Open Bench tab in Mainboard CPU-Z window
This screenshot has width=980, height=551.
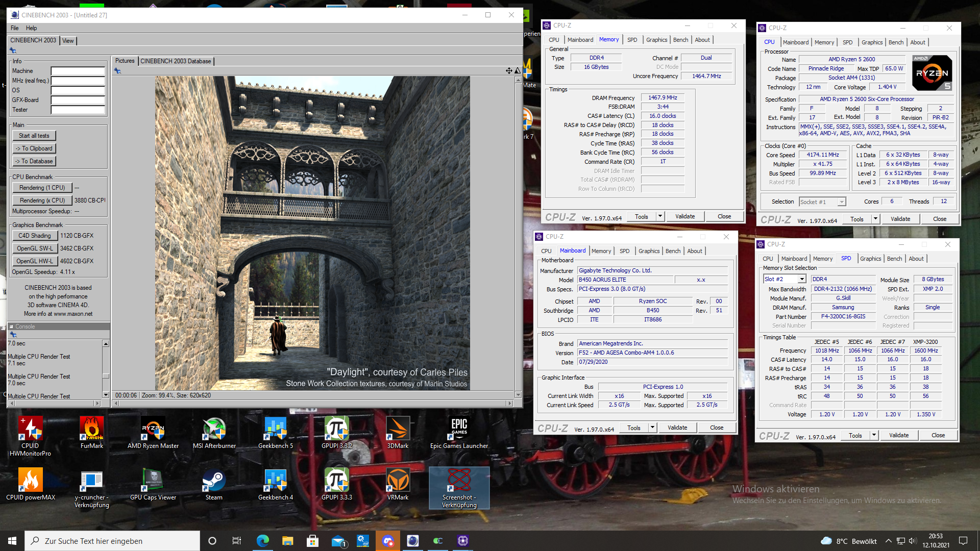(673, 251)
